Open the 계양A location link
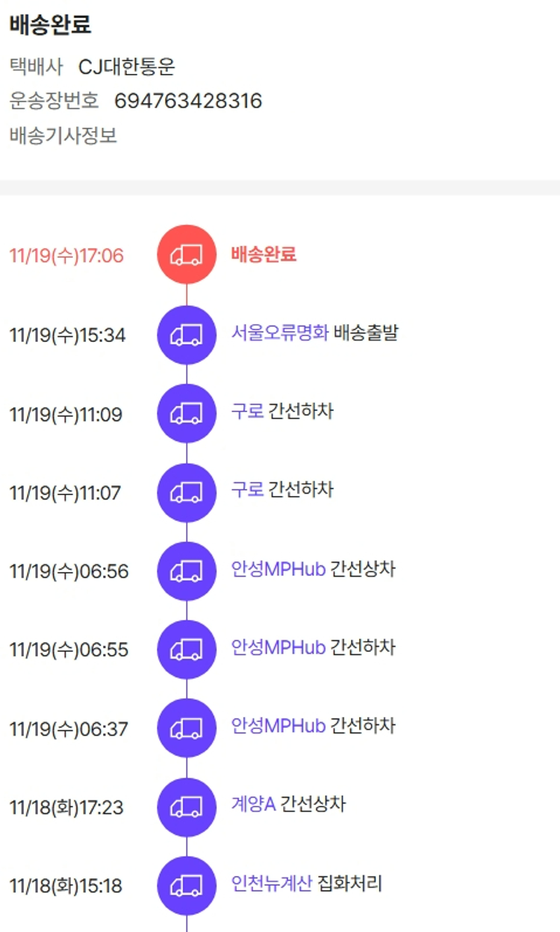This screenshot has height=932, width=560. point(253,805)
